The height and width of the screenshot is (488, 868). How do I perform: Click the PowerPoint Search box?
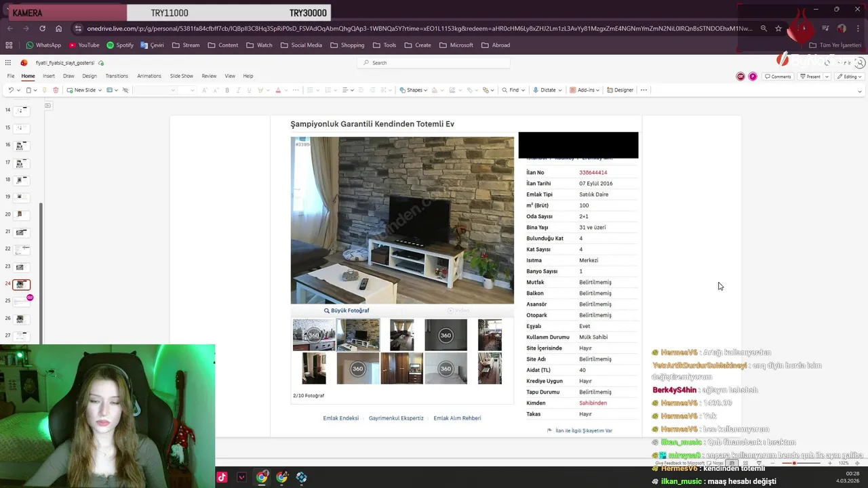point(434,62)
